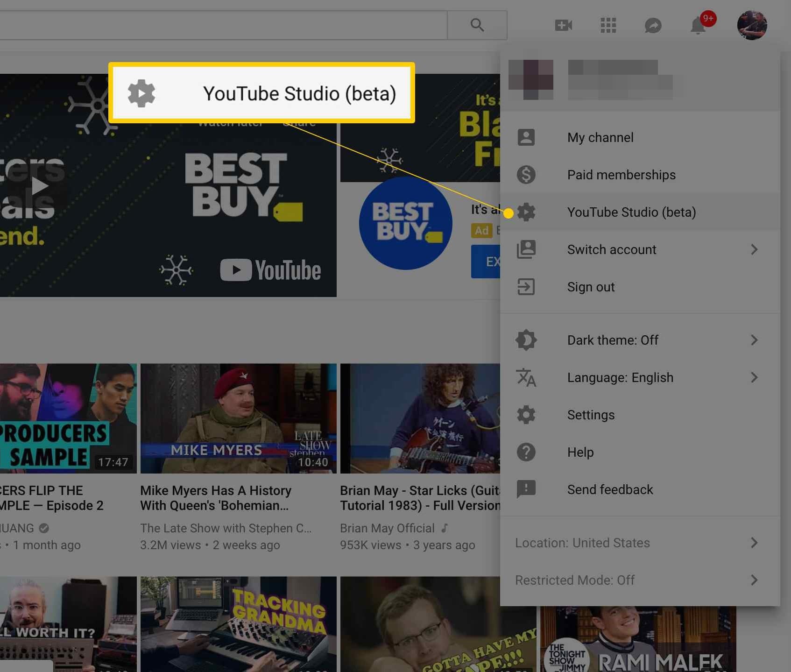Open the Mike Myers video title link
Screen dimensions: 791x672
[x=215, y=498]
